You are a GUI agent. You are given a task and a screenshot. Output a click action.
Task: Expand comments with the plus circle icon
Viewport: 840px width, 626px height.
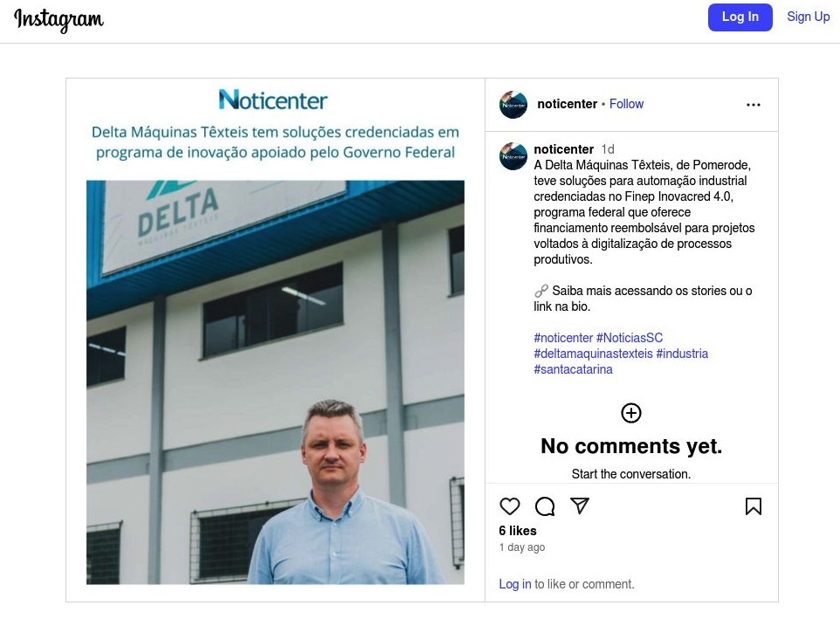pyautogui.click(x=631, y=413)
